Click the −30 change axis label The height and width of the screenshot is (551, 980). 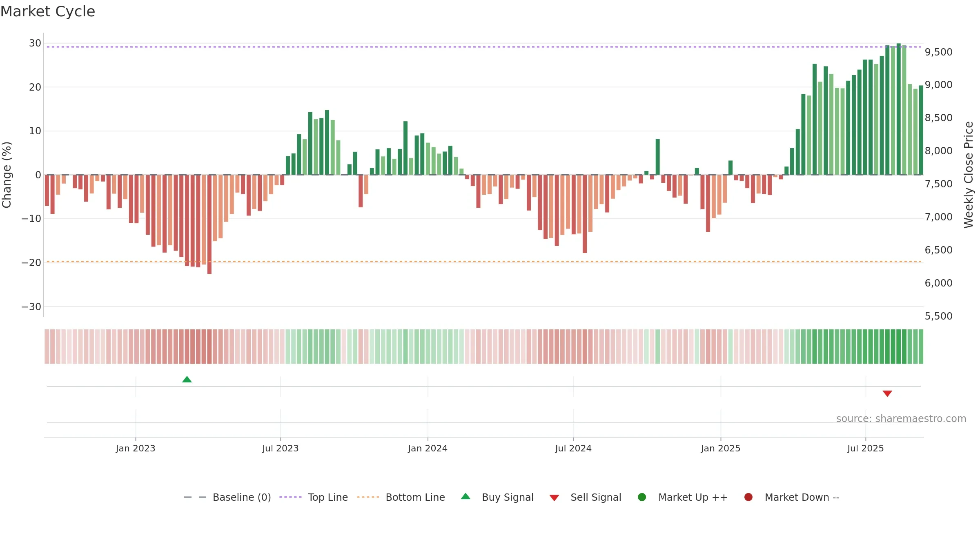pyautogui.click(x=31, y=307)
